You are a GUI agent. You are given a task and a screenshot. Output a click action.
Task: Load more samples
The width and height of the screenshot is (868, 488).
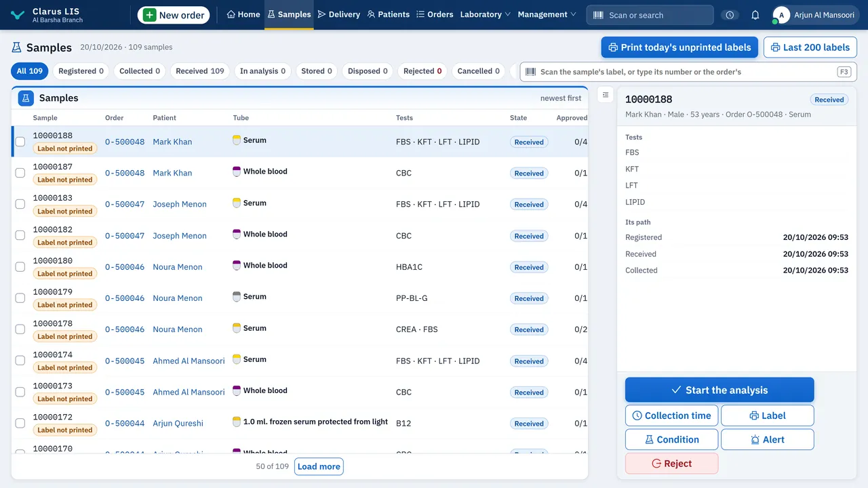point(319,466)
